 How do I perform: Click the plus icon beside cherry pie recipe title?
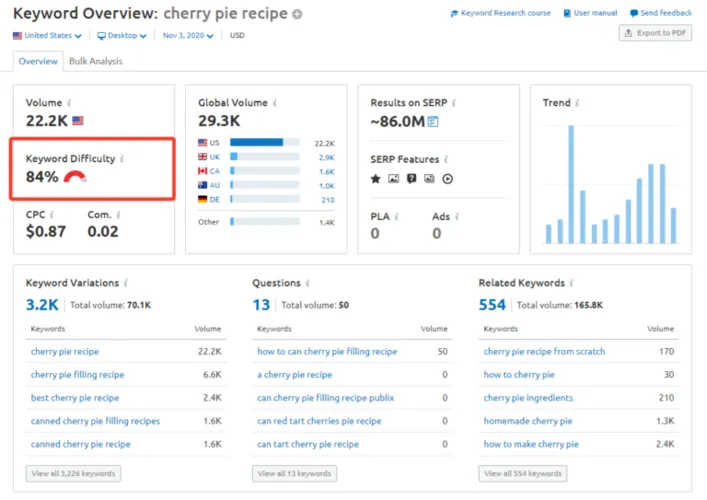[297, 14]
